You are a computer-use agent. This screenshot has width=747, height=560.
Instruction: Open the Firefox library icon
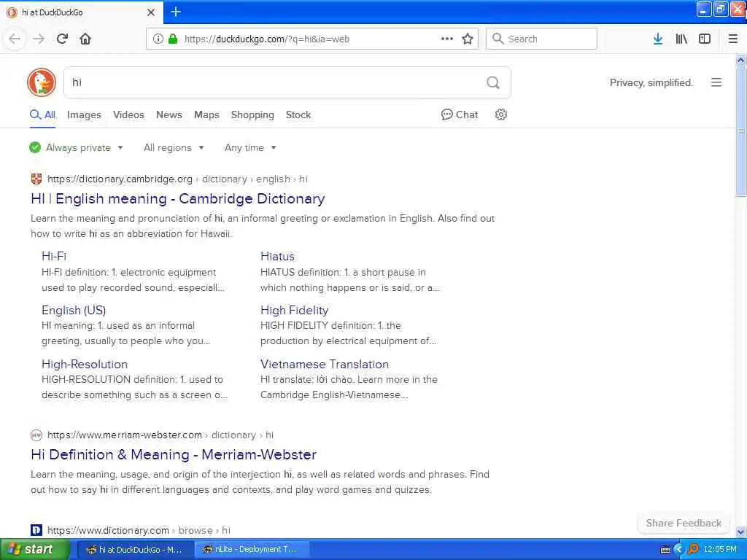pos(681,39)
